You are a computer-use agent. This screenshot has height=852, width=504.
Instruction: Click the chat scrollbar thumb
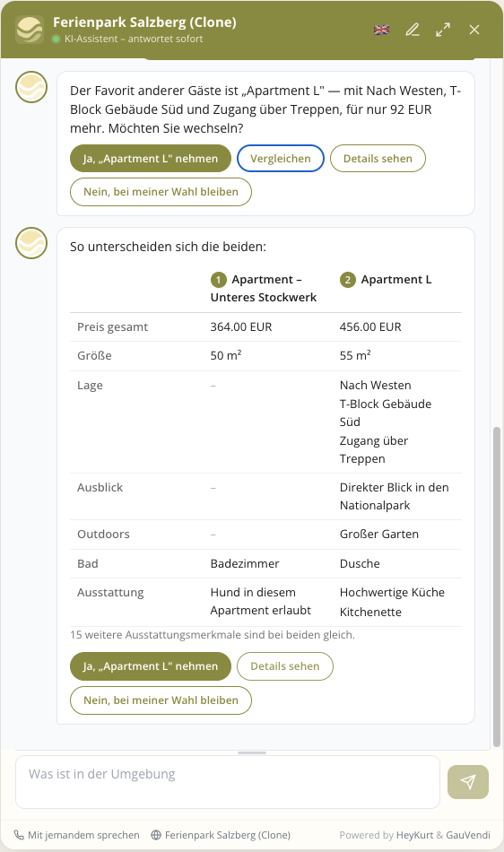[x=497, y=587]
